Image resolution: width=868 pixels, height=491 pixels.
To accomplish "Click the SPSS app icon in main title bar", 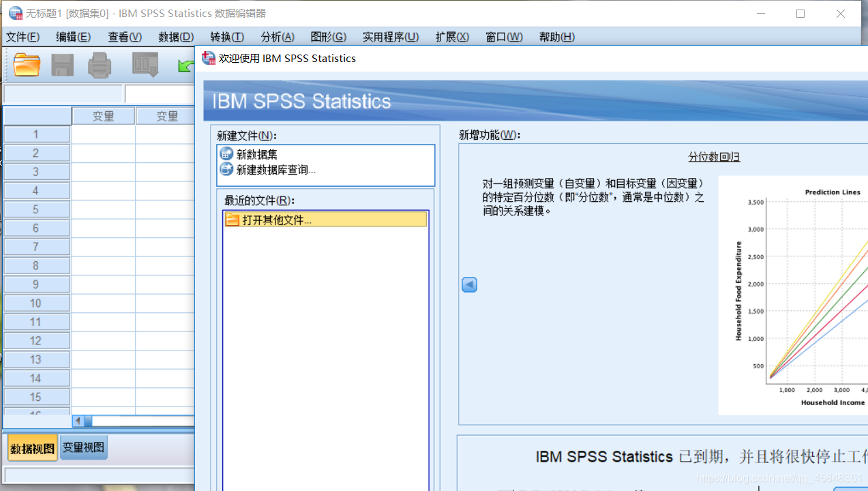I will pos(15,13).
